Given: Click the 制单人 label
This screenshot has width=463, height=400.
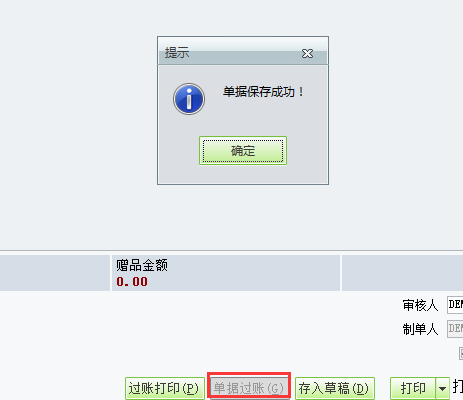Looking at the screenshot, I should pyautogui.click(x=420, y=329).
